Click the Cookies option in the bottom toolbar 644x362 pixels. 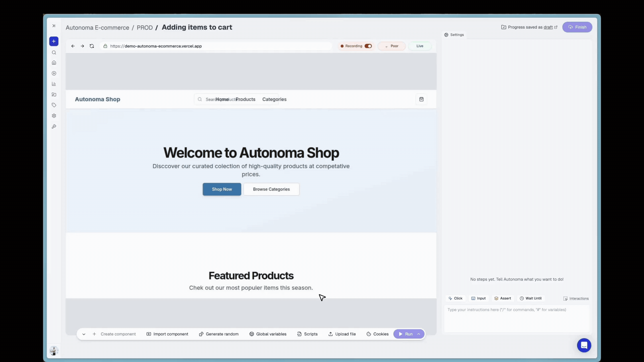coord(377,334)
